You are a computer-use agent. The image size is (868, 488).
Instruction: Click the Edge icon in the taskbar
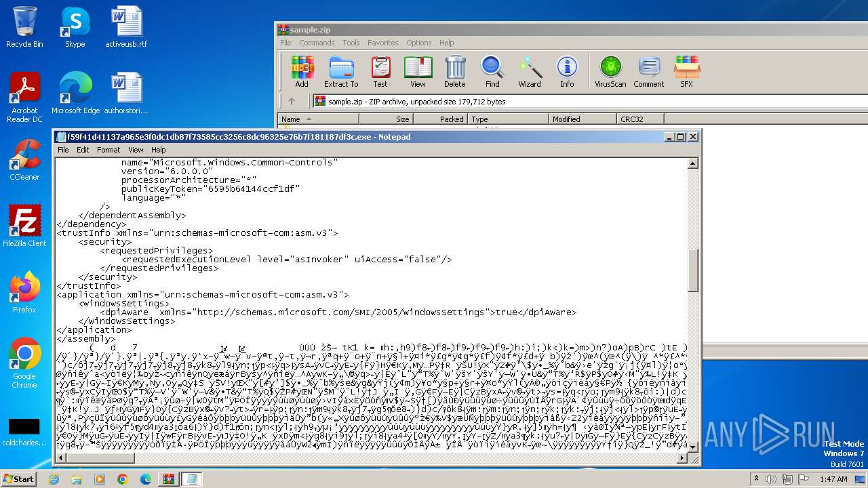(145, 479)
